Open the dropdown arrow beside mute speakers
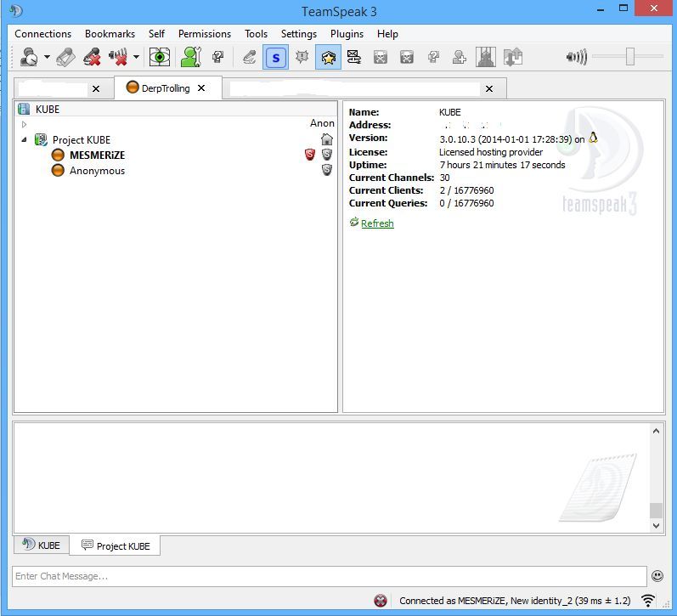Screen dimensions: 677x616 click(x=136, y=57)
